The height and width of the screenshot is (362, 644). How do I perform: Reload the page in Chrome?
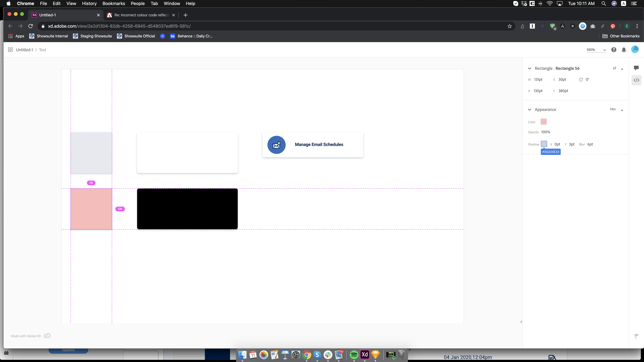click(x=31, y=26)
